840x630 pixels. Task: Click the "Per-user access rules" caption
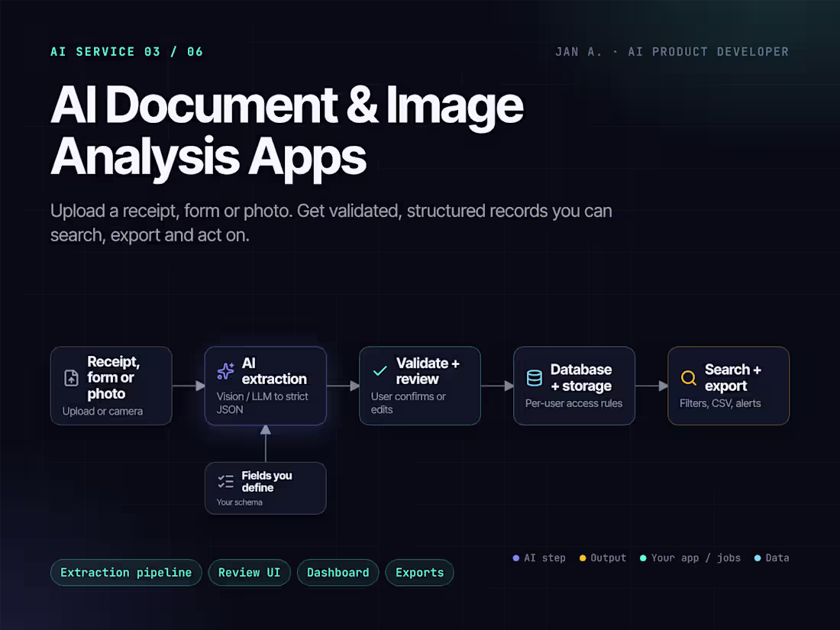tap(573, 403)
